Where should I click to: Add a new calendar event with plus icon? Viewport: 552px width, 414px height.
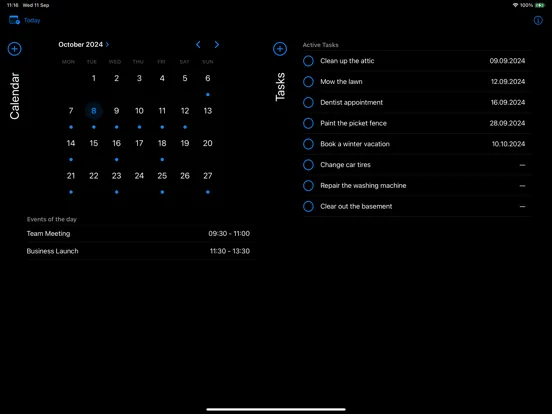(14, 49)
